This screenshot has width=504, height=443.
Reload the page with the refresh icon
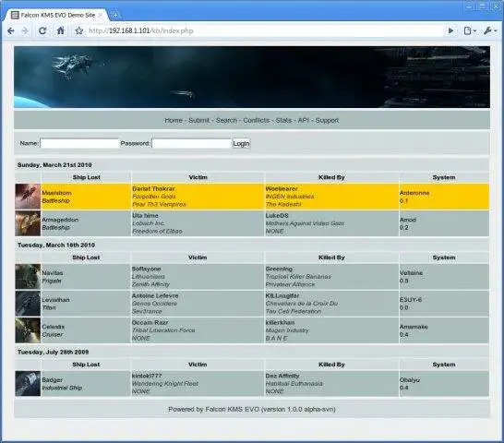tap(42, 30)
